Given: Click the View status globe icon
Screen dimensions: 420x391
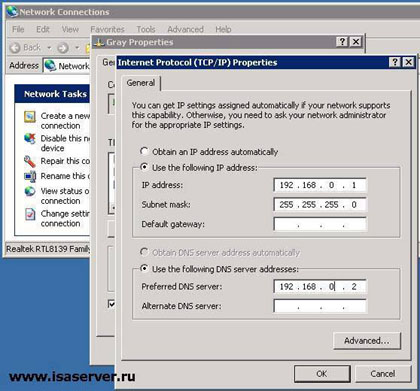Looking at the screenshot, I should coord(30,191).
